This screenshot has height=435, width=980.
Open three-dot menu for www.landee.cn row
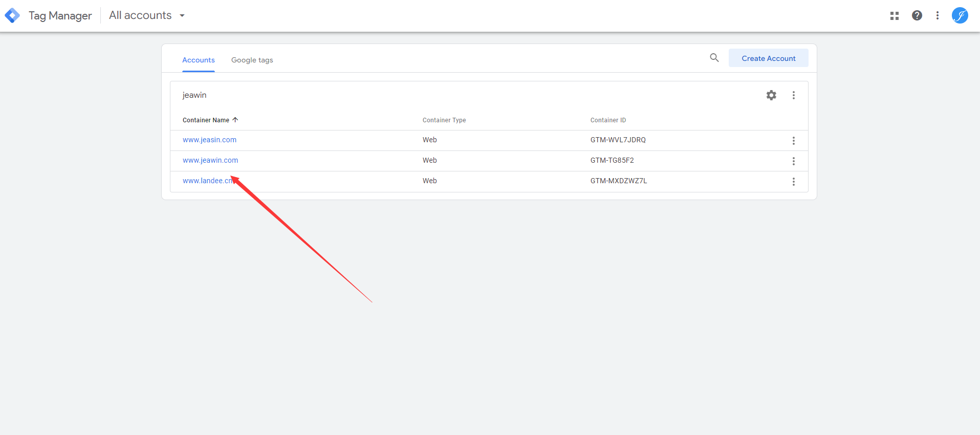[x=794, y=182]
